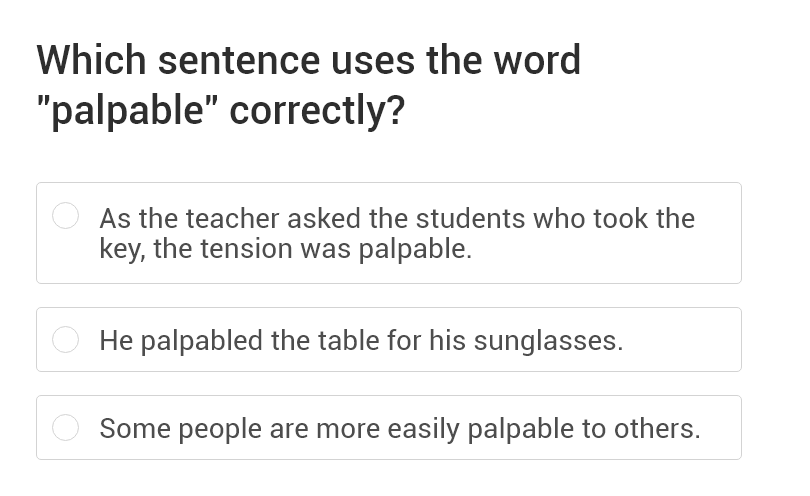Click the word 'He' in the second option
This screenshot has width=810, height=496.
click(116, 341)
